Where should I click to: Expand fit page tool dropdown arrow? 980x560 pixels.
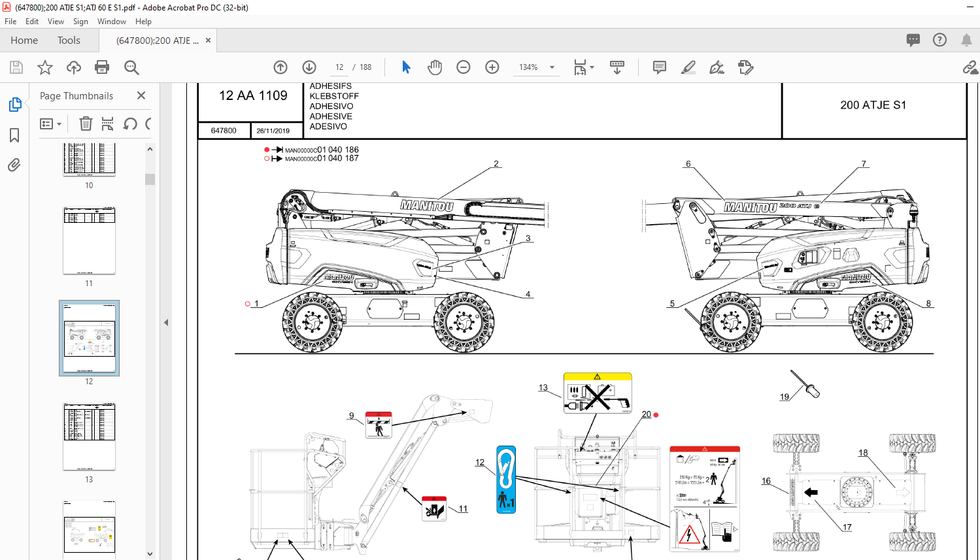click(x=592, y=67)
